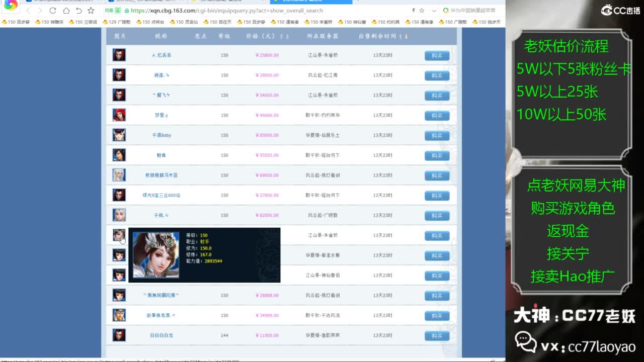Open the 150 朱雀桥 bookmark
This screenshot has width=644, height=362.
pyautogui.click(x=318, y=22)
